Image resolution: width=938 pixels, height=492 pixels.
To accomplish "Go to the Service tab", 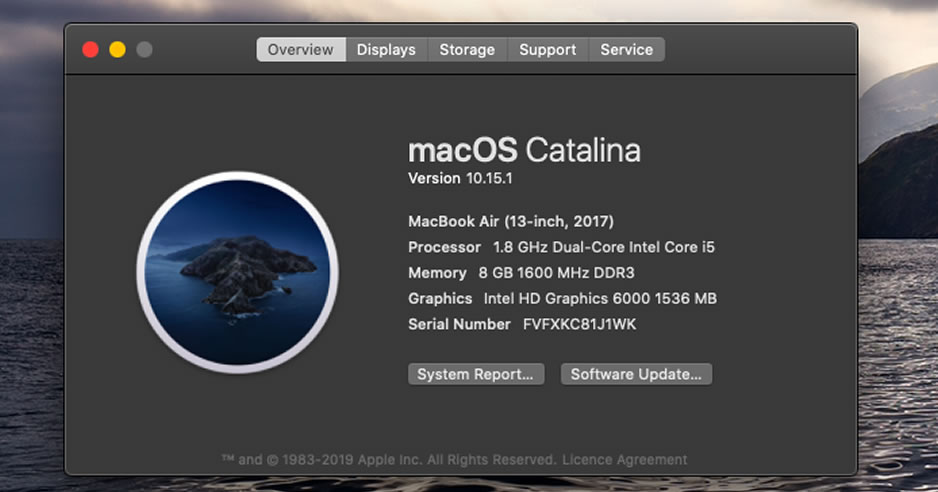I will (627, 50).
